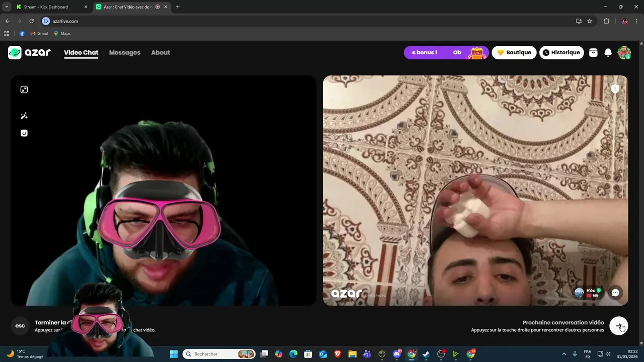Open the About page
Image resolution: width=644 pixels, height=362 pixels.
click(160, 52)
